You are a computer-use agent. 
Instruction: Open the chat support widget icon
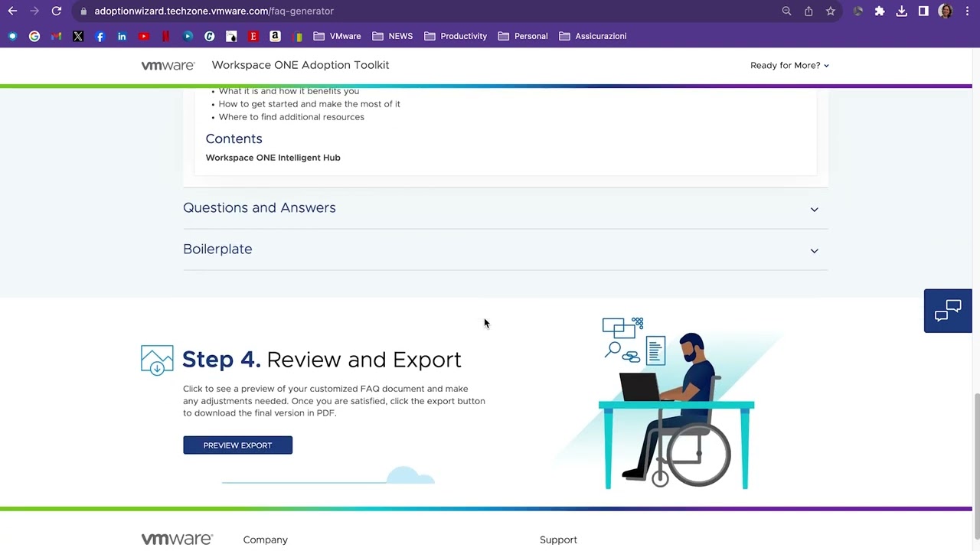click(947, 311)
